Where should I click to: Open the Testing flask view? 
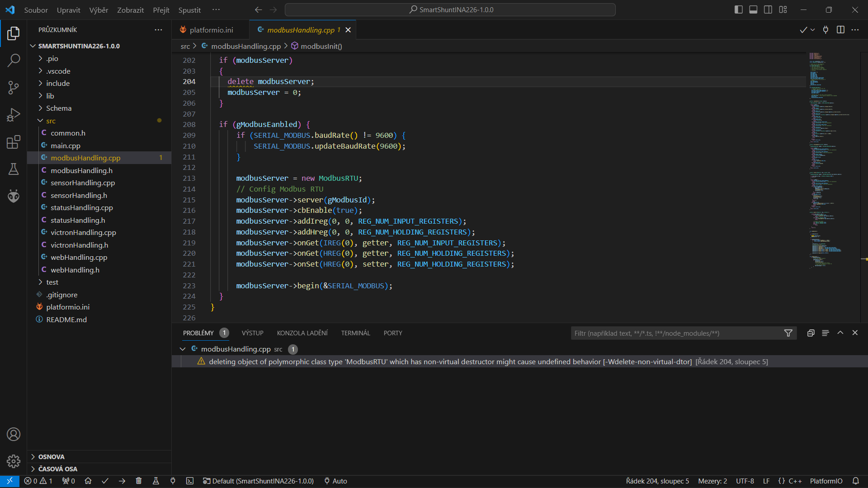tap(14, 169)
